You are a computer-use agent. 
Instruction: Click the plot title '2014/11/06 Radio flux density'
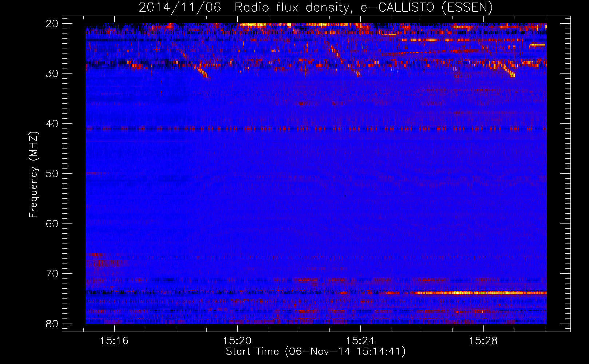(315, 8)
